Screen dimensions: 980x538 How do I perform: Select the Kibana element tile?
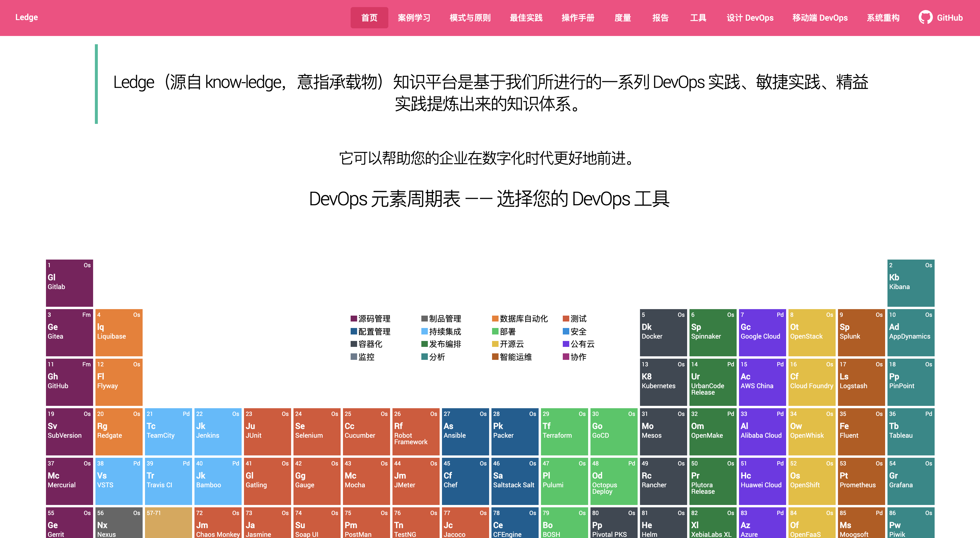[x=910, y=283]
